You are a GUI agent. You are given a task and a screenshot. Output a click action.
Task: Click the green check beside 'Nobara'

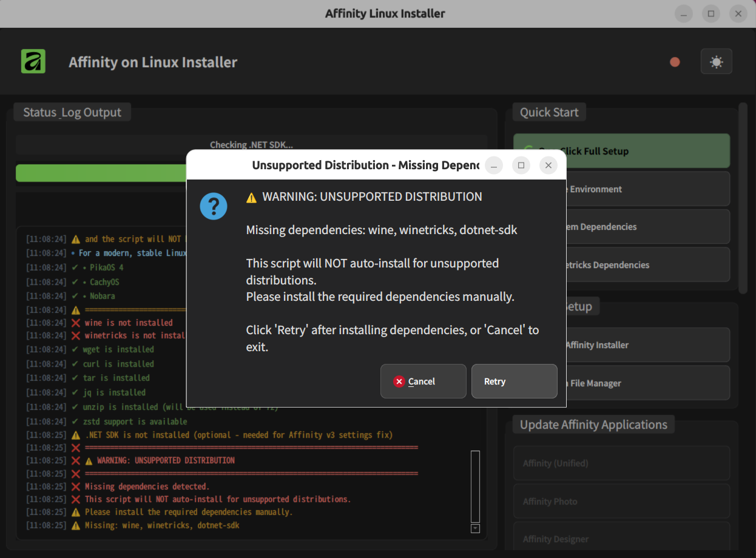(x=75, y=296)
